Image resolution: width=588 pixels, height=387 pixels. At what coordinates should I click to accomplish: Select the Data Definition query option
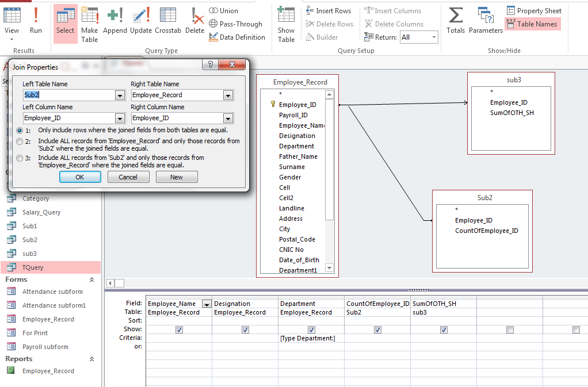[237, 37]
